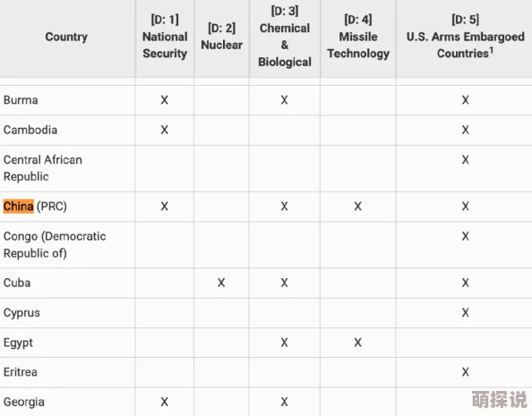This screenshot has width=532, height=416.
Task: Select Georgia's National Security X mark
Action: click(x=165, y=402)
